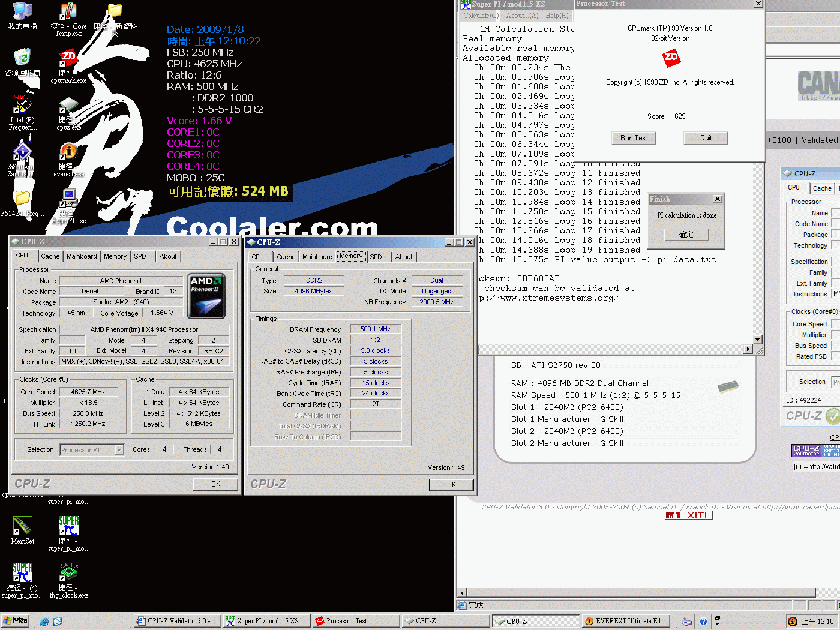Image resolution: width=840 pixels, height=630 pixels.
Task: Open the 新資料夾 folder shortcut on the desktop
Action: 115,18
